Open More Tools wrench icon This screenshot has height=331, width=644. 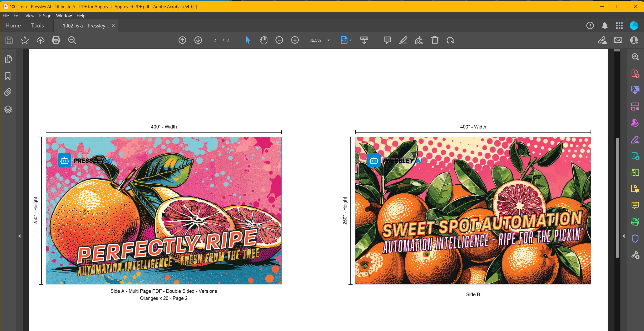click(635, 255)
